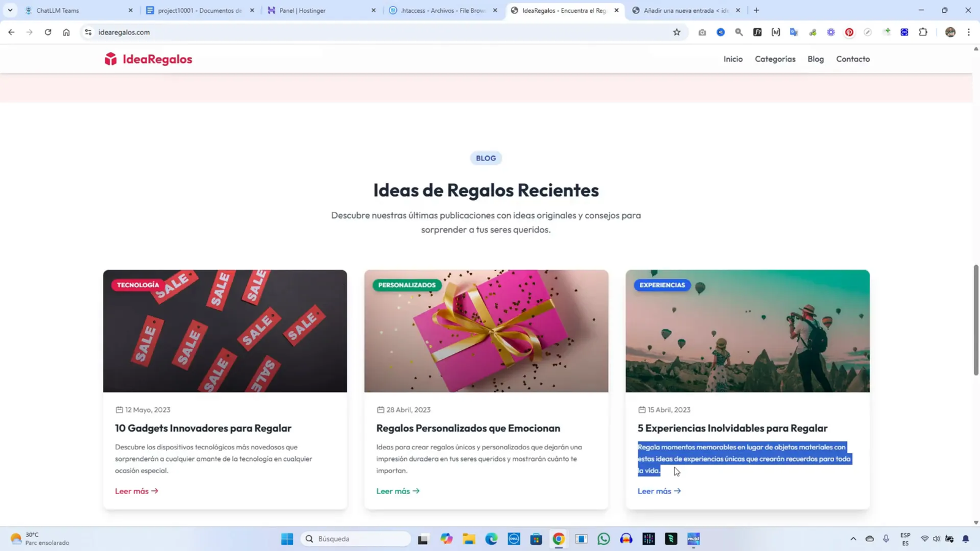Open the Chrome profile avatar
This screenshot has height=551, width=980.
coord(951,32)
